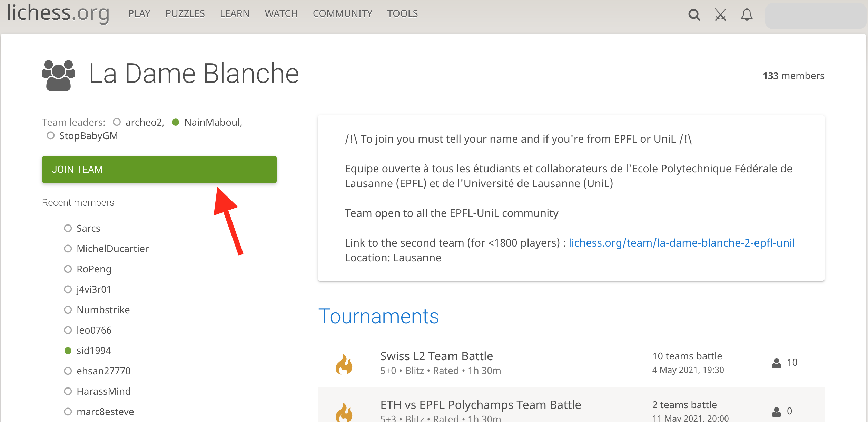
Task: Click the 'Location: Lausanne' text
Action: point(393,258)
